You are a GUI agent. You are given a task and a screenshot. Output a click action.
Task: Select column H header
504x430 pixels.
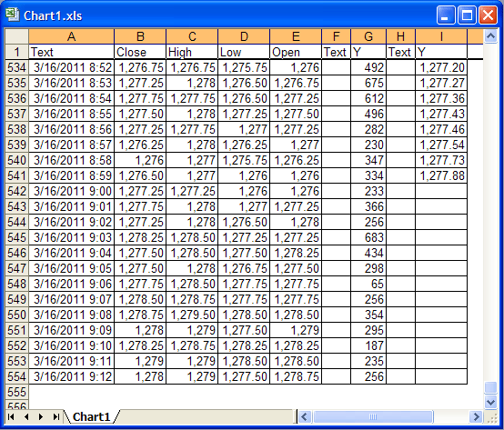tap(401, 36)
